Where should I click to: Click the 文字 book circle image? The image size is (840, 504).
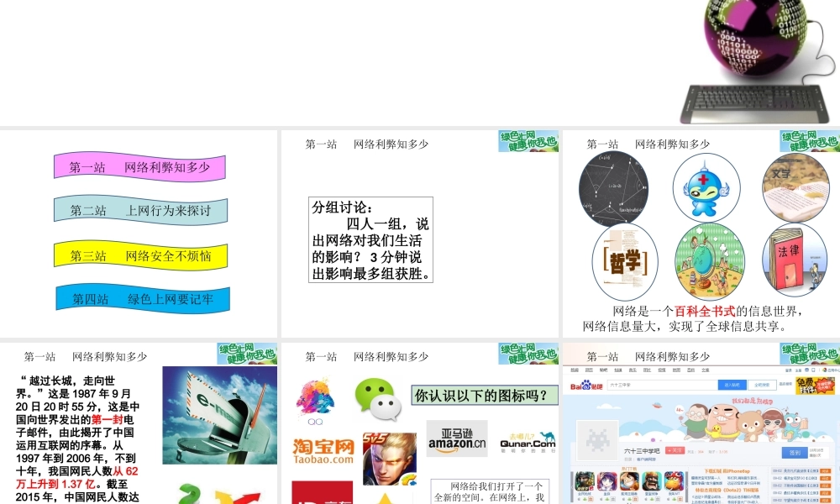[x=796, y=188]
